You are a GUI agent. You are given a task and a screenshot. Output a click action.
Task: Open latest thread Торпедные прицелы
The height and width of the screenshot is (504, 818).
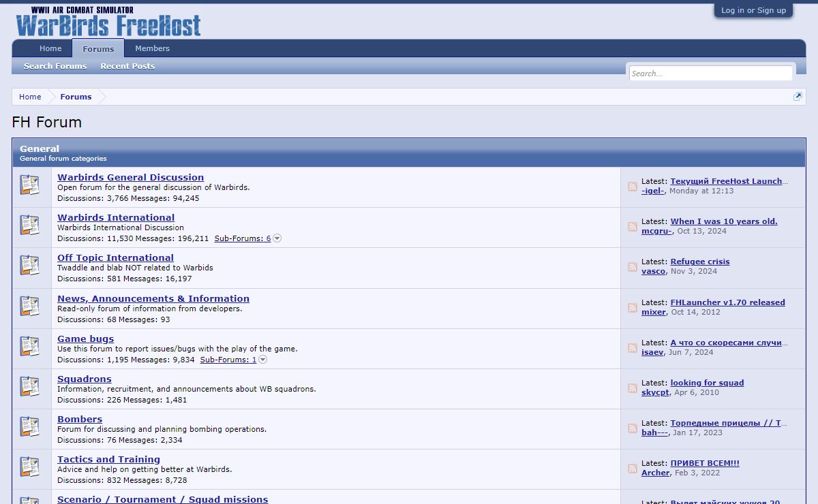point(729,423)
